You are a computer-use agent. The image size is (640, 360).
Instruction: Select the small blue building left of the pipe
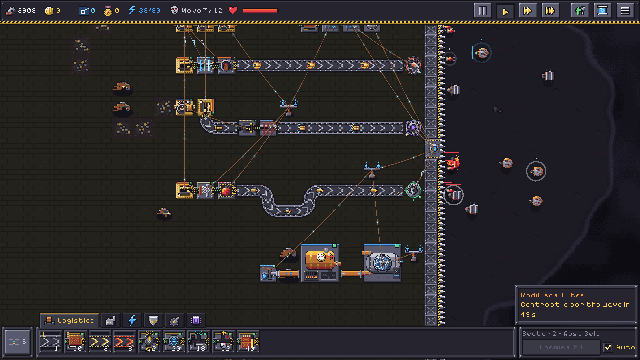268,273
